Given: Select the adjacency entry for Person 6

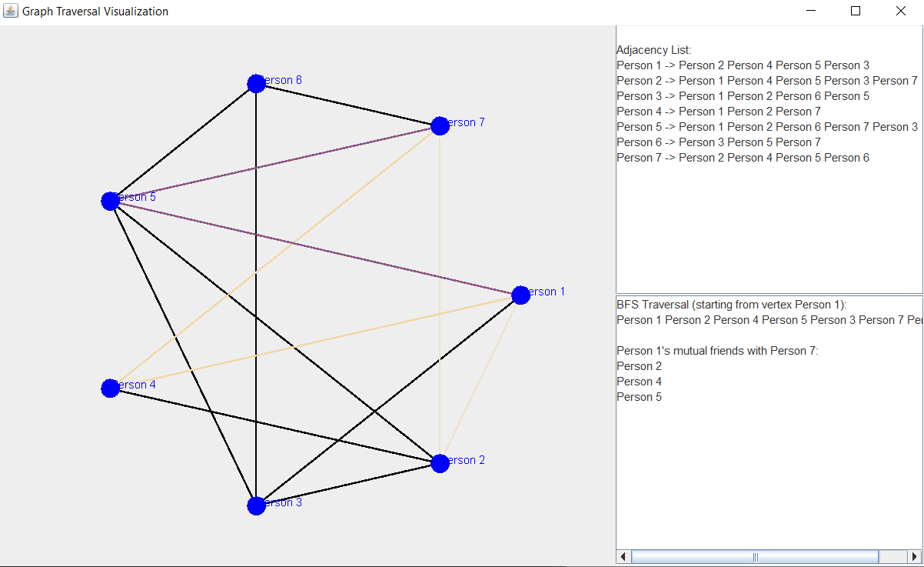Looking at the screenshot, I should 718,142.
